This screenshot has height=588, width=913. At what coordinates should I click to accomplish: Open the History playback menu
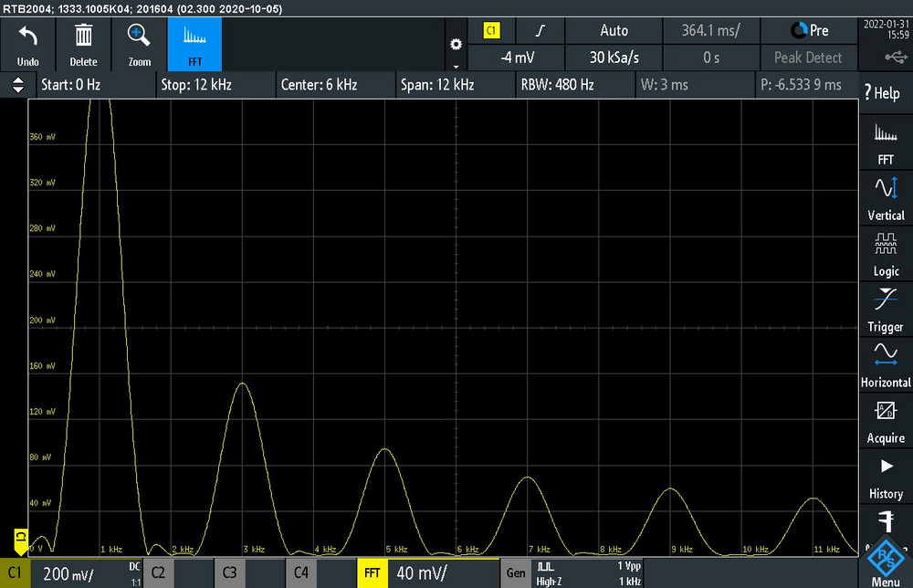(886, 478)
